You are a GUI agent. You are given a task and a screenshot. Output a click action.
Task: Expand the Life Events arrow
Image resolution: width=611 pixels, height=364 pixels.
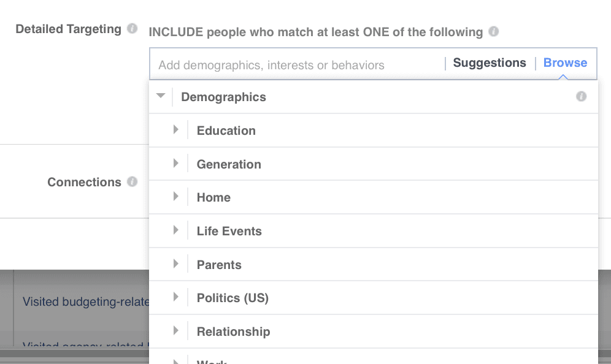[x=176, y=230]
